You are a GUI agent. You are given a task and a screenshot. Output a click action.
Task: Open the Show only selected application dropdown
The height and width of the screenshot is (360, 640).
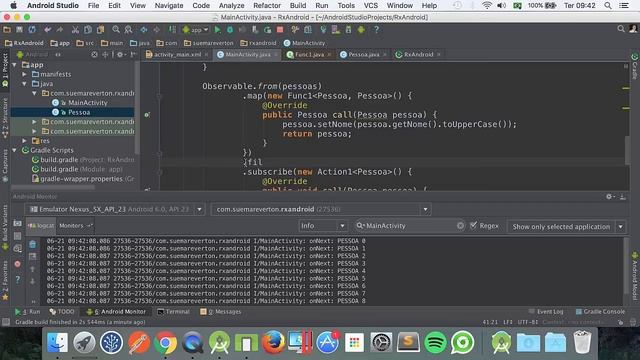pyautogui.click(x=567, y=227)
